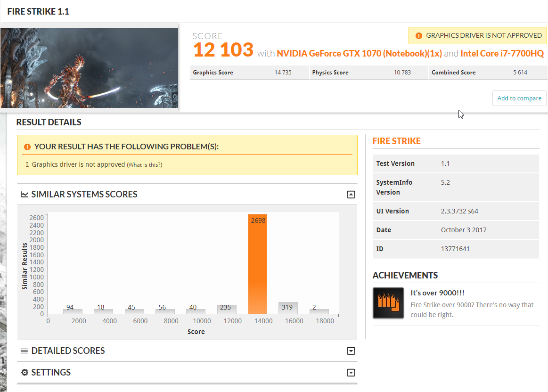Click Add to compare button
548x392 pixels.
(x=519, y=98)
